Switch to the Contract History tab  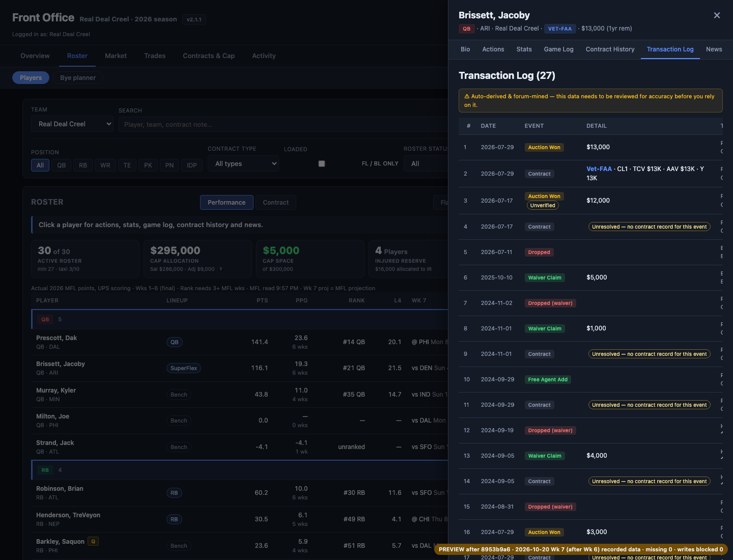pos(610,49)
